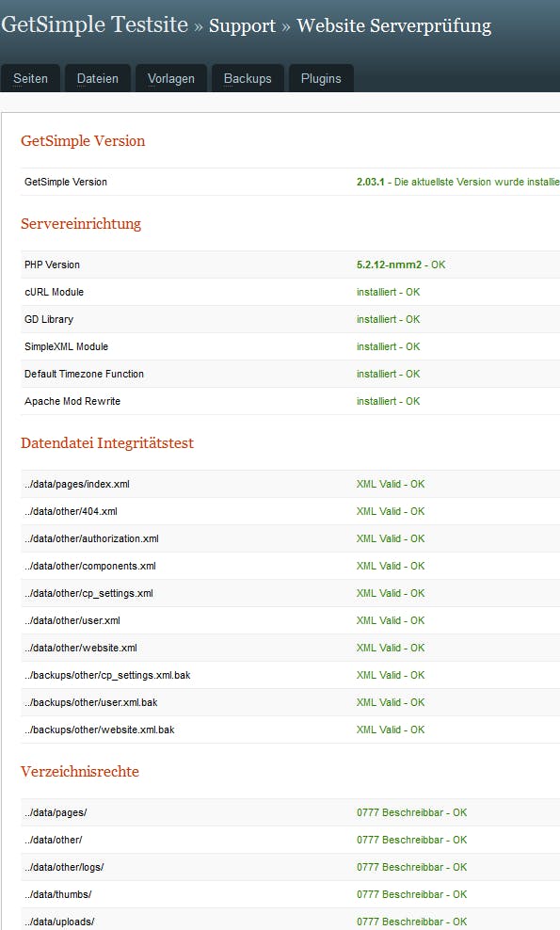Open the Seiten tab
Image resolution: width=560 pixels, height=930 pixels.
30,78
